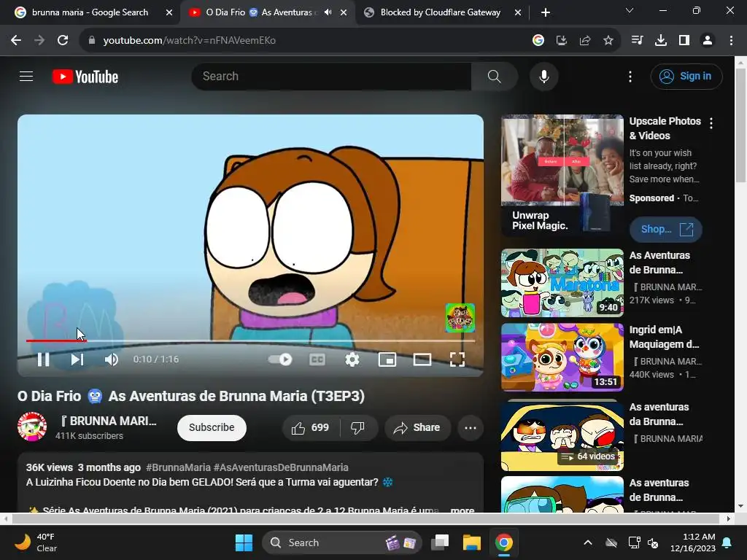Skip to the next video
The height and width of the screenshot is (560, 747).
(x=77, y=359)
